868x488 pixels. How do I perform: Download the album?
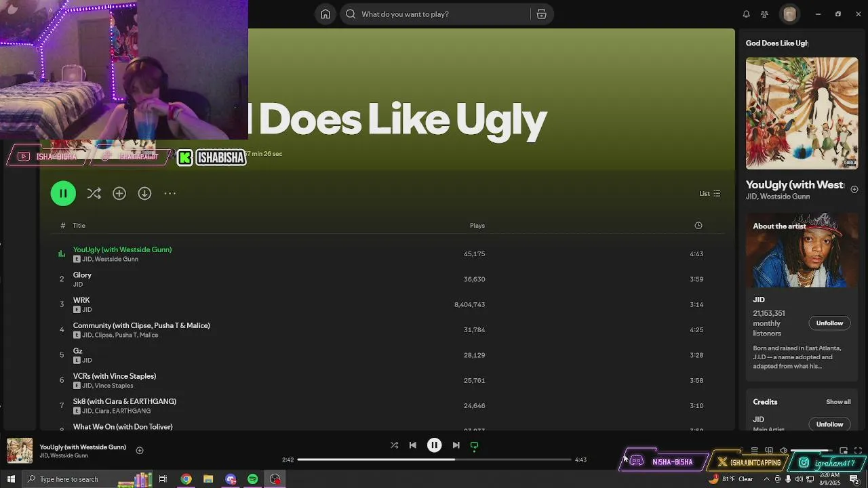(144, 194)
